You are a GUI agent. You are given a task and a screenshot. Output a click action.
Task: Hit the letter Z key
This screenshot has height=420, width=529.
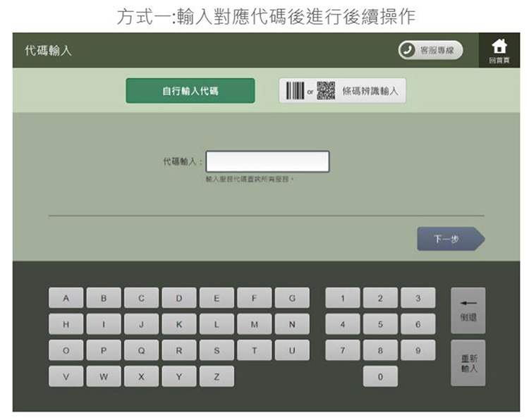(x=217, y=376)
